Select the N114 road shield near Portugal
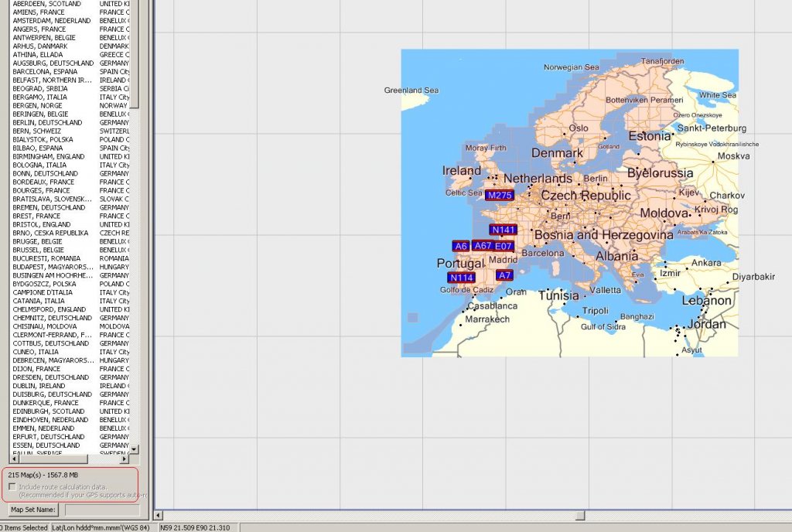 coord(461,278)
